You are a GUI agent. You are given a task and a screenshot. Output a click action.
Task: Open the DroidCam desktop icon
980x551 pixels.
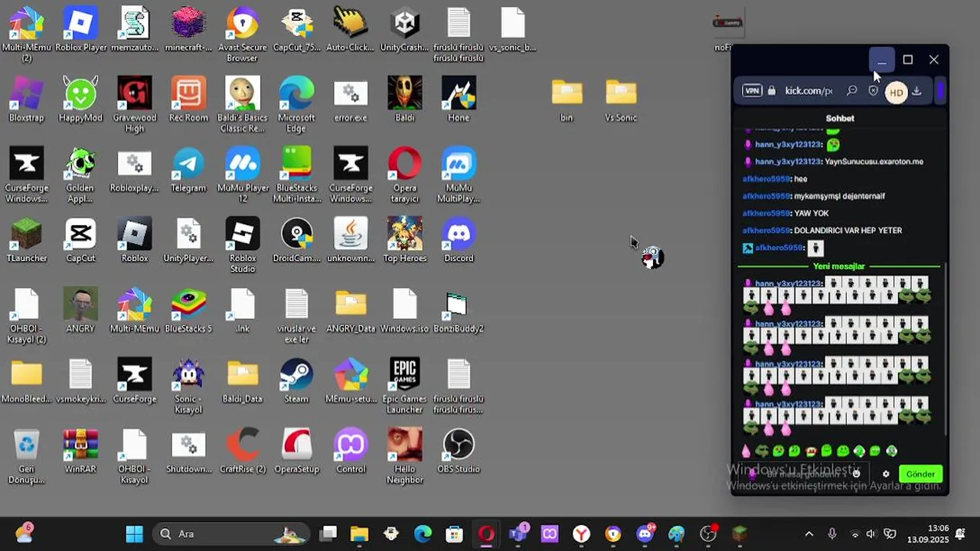coord(296,240)
